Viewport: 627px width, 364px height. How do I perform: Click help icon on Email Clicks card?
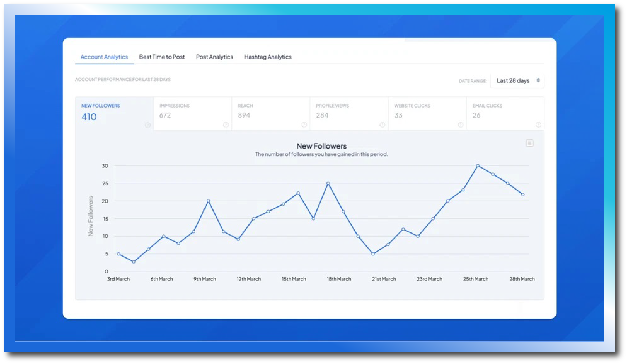(538, 125)
